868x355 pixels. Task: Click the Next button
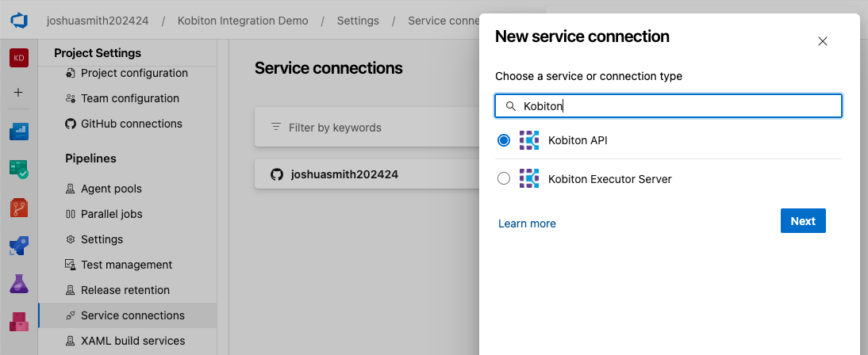[803, 221]
